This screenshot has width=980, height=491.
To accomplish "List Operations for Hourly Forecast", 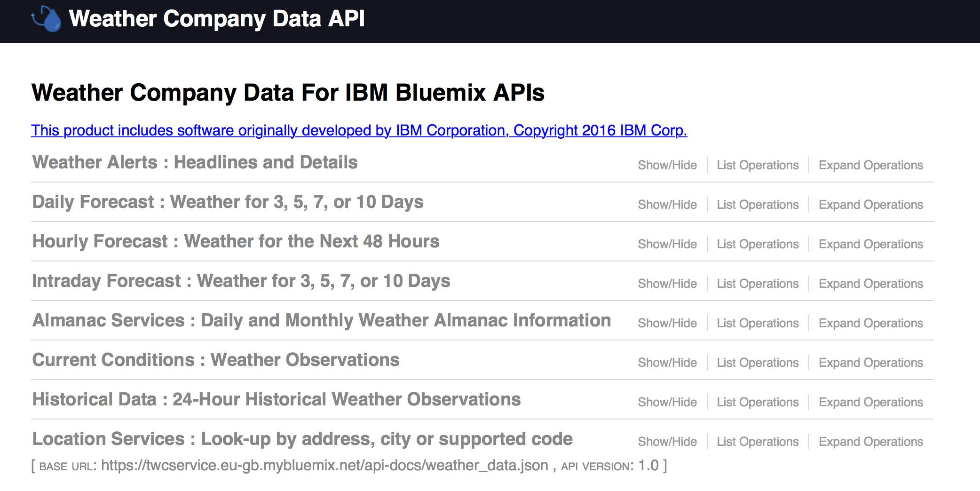I will pos(758,244).
